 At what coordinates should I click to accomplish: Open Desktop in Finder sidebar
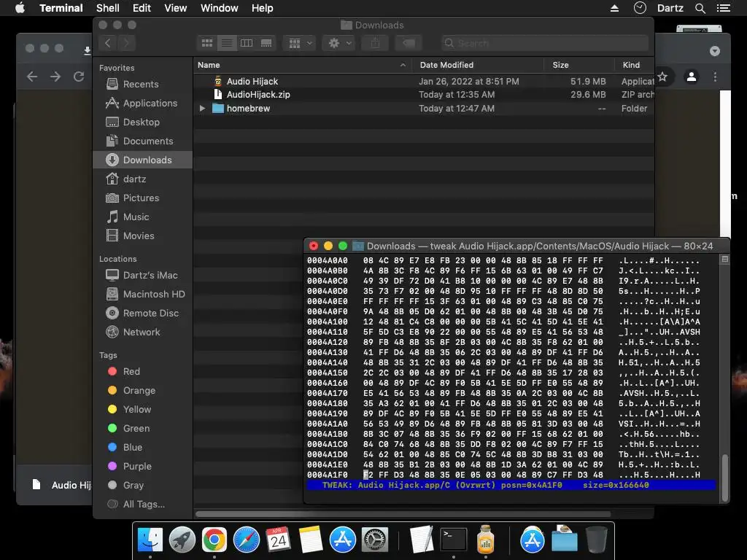pos(142,122)
